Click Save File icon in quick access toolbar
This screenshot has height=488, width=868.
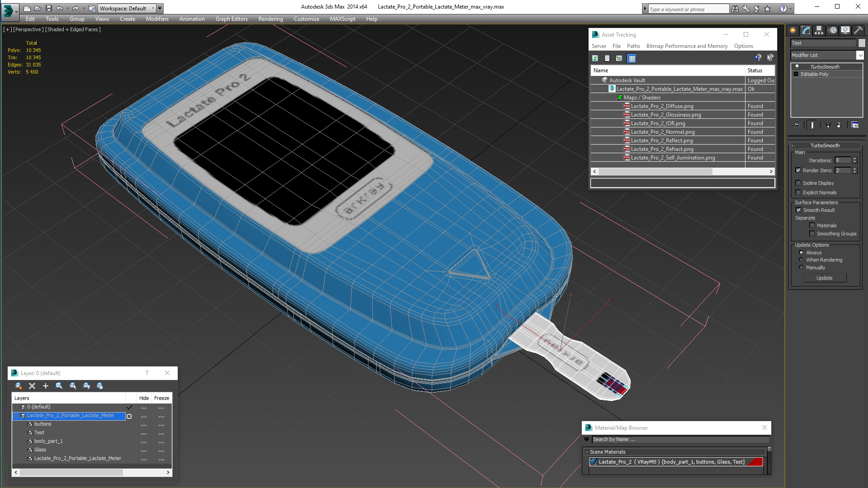49,8
